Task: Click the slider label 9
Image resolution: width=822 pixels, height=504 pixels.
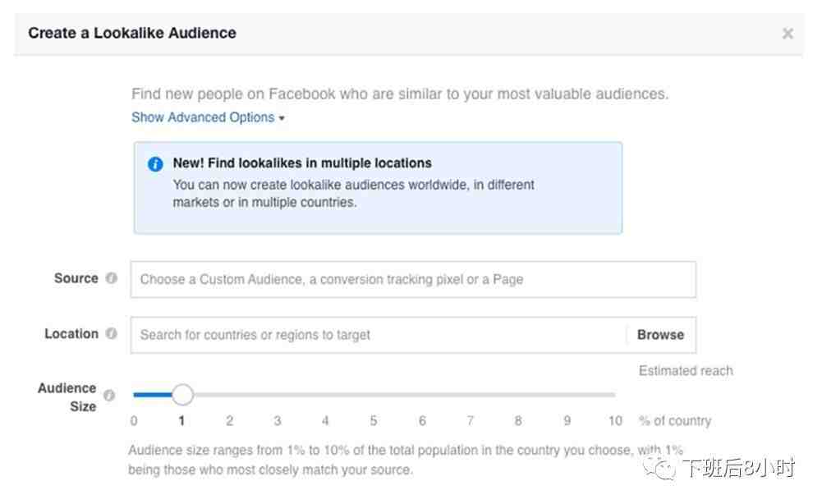Action: click(567, 421)
